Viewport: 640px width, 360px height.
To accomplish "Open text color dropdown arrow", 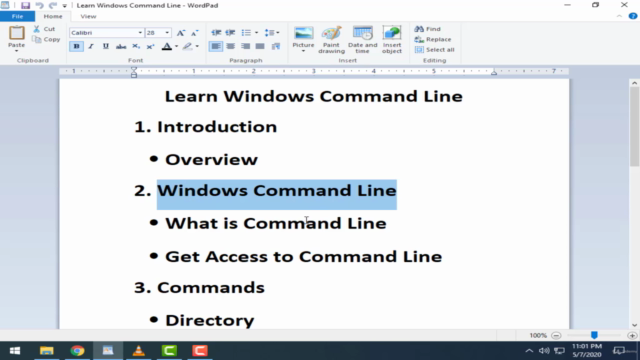I will 176,46.
